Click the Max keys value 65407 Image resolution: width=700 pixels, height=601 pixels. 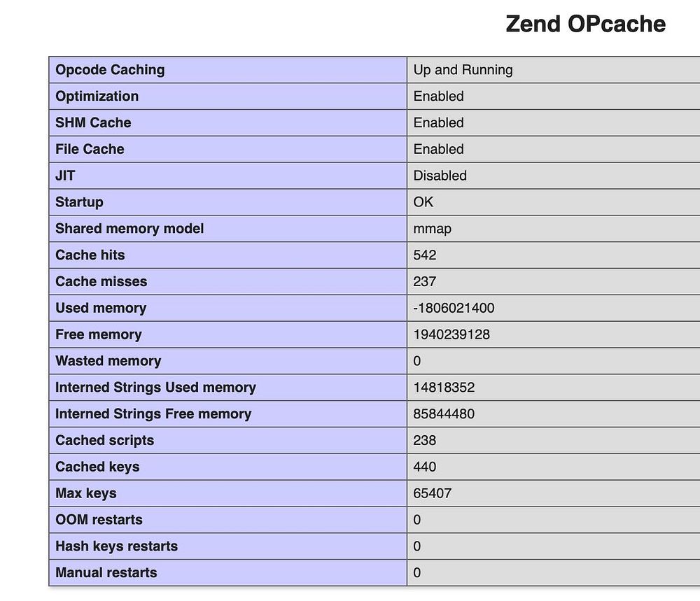pos(432,493)
